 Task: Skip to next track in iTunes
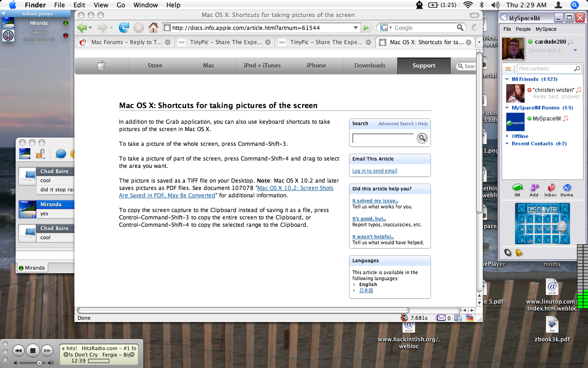(x=47, y=351)
